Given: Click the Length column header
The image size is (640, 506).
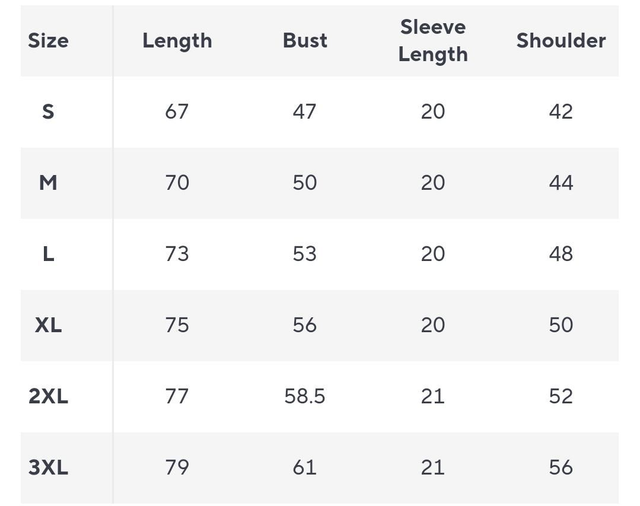Looking at the screenshot, I should 177,41.
